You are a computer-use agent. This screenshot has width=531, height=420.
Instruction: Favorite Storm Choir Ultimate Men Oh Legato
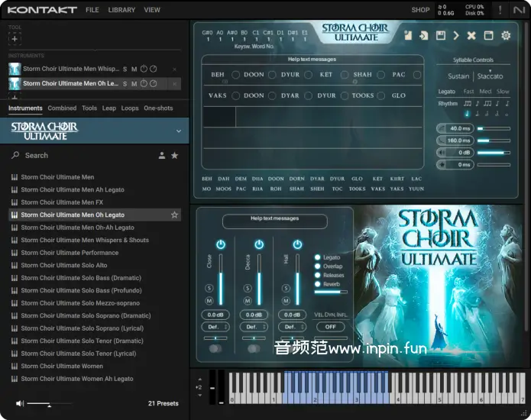[174, 215]
